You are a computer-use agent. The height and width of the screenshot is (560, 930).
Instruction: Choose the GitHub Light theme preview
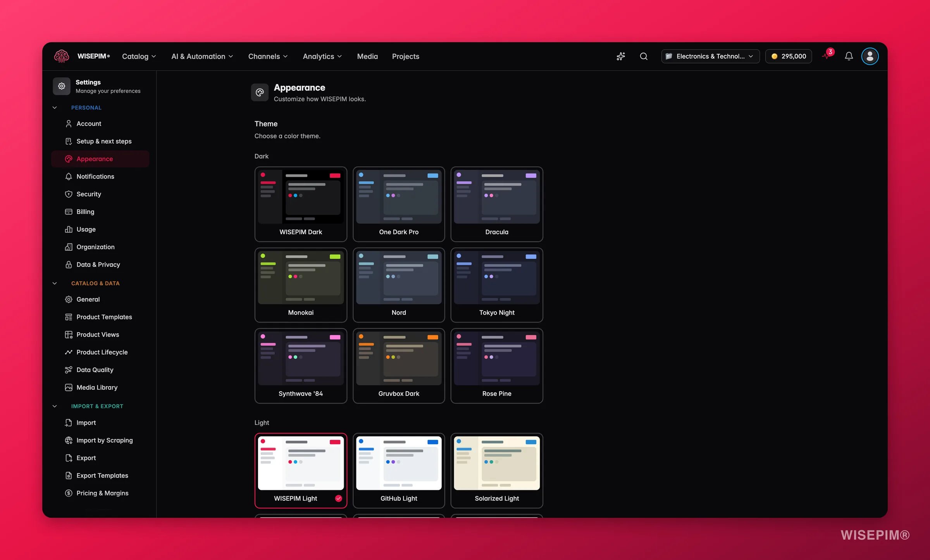[399, 463]
